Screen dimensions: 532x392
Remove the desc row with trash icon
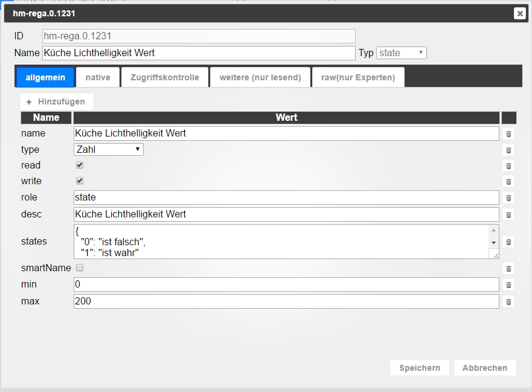click(x=508, y=214)
